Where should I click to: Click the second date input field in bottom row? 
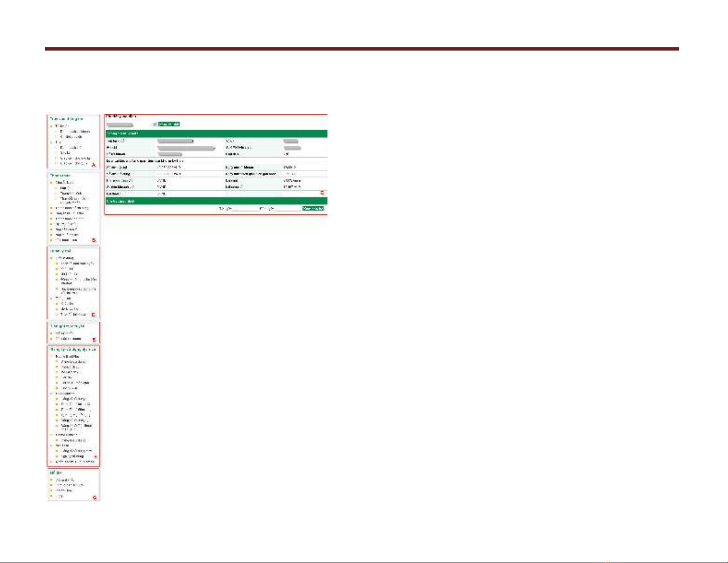coord(287,209)
